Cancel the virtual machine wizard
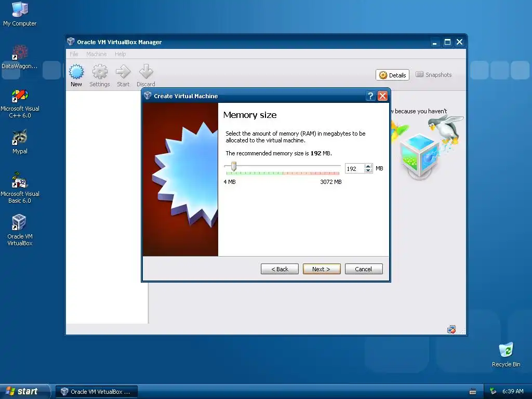 (363, 269)
